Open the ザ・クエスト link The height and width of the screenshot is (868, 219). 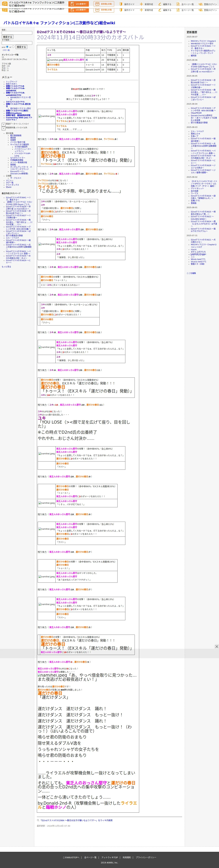coord(16,178)
